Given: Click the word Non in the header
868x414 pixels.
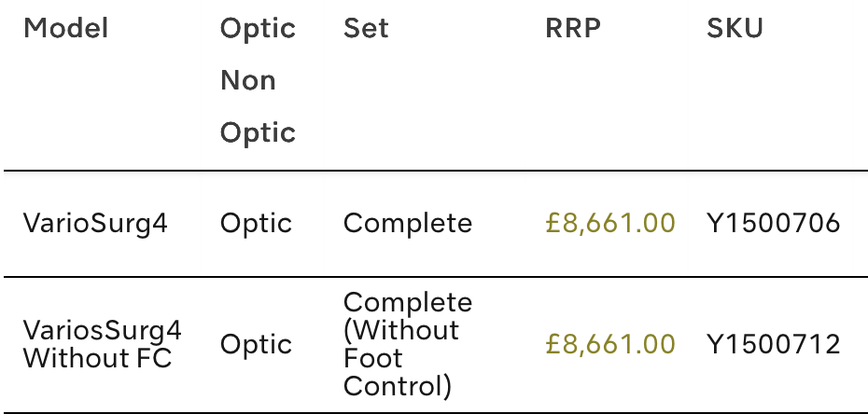Looking at the screenshot, I should point(248,81).
